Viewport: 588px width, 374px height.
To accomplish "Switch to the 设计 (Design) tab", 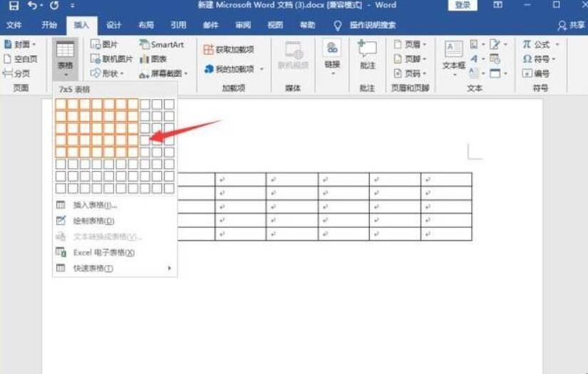I will pos(113,25).
